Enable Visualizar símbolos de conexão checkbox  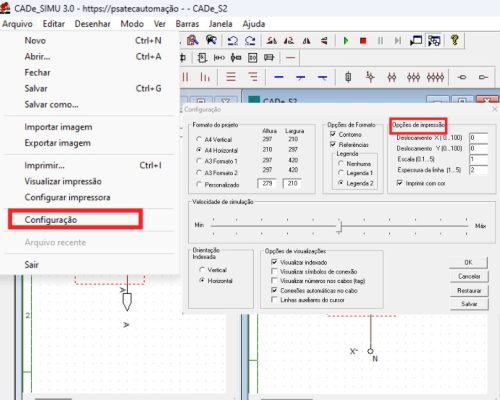pos(274,271)
